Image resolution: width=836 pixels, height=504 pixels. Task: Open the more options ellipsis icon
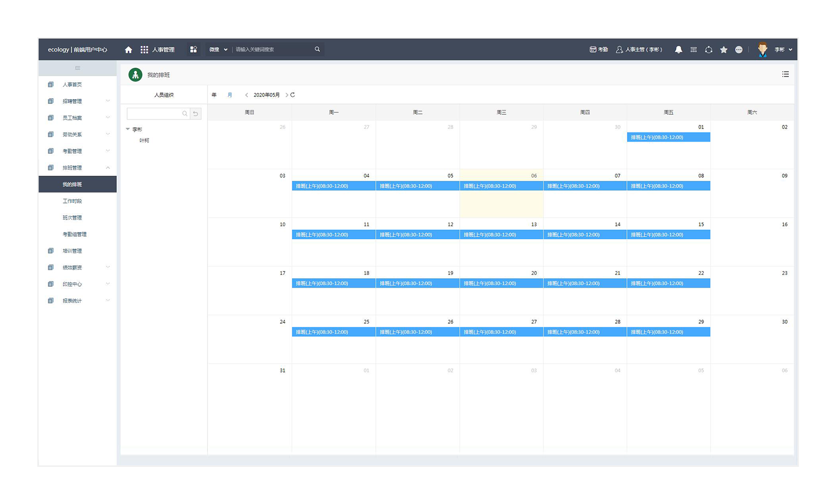pos(739,50)
